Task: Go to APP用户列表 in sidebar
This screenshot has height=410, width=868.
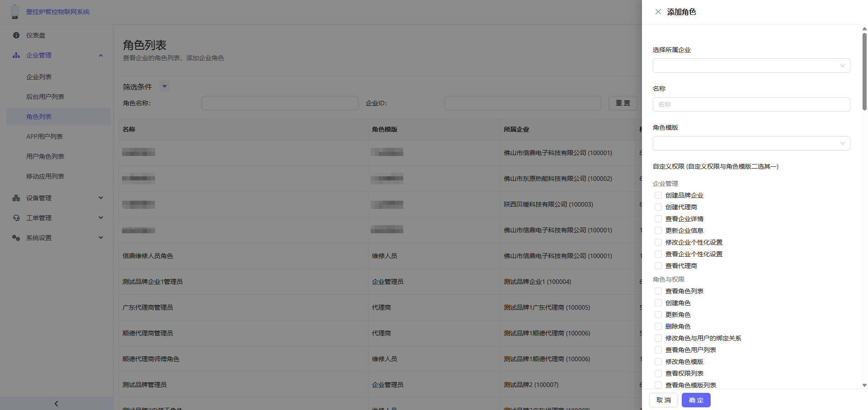Action: coord(44,137)
